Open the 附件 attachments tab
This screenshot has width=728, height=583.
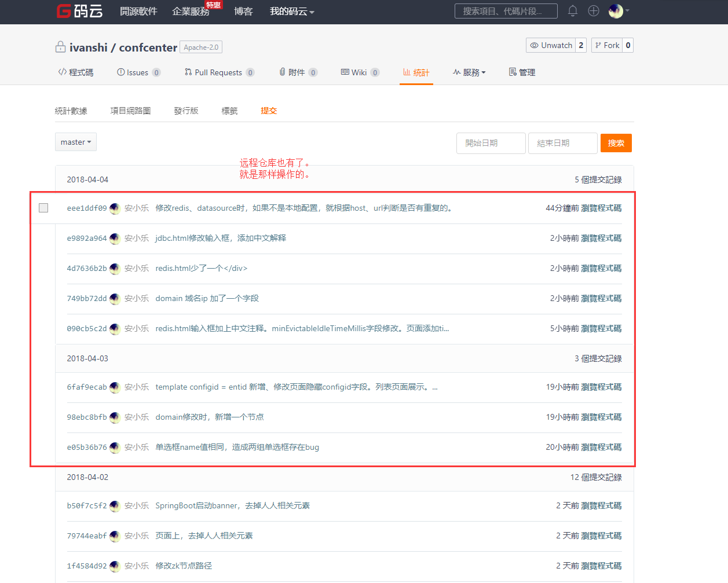pos(298,72)
